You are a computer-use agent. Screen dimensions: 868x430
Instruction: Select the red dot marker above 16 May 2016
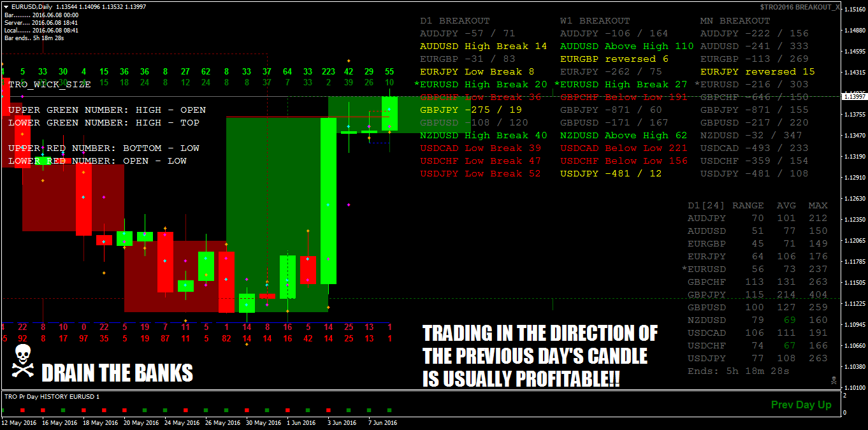click(43, 410)
